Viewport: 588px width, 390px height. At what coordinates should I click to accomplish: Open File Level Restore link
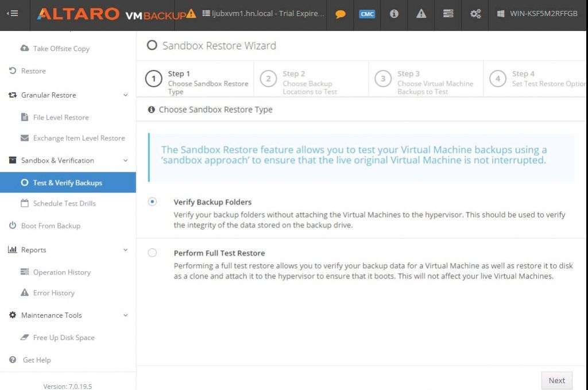click(x=61, y=117)
